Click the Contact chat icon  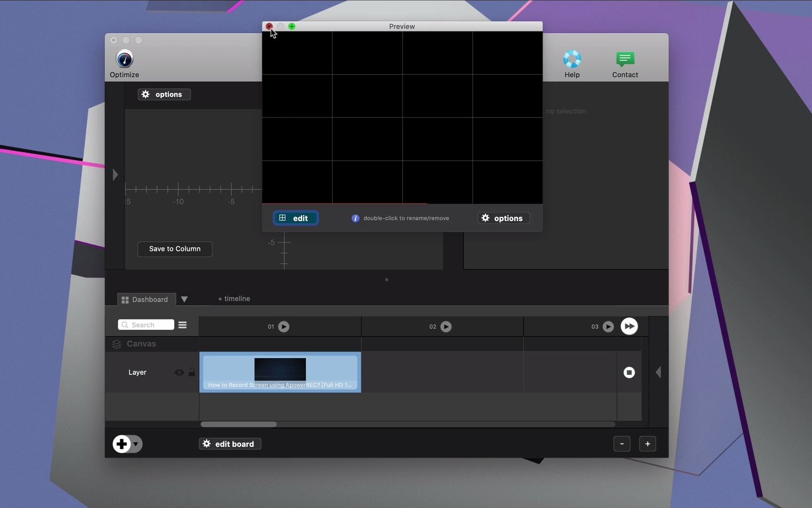(625, 59)
